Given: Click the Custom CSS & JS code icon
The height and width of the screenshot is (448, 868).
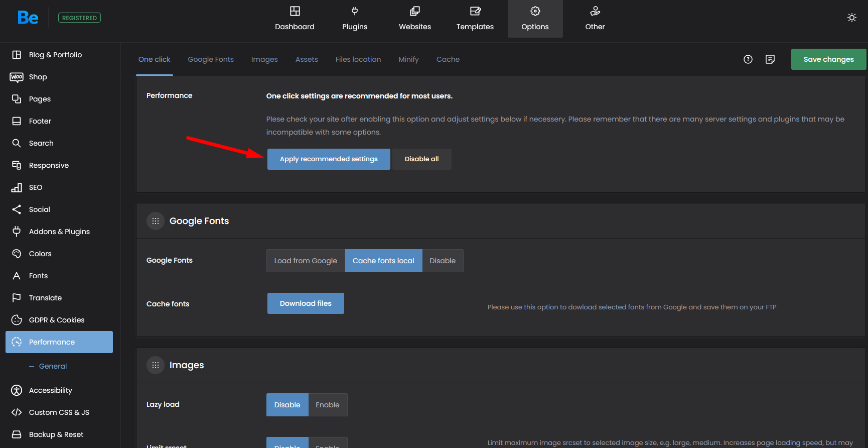Looking at the screenshot, I should coord(17,412).
